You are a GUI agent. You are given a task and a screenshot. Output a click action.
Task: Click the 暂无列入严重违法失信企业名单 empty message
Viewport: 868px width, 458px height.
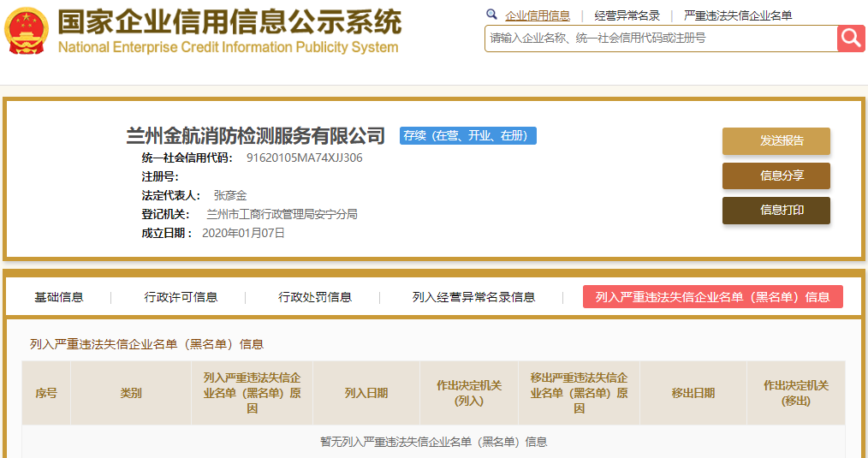click(x=434, y=442)
